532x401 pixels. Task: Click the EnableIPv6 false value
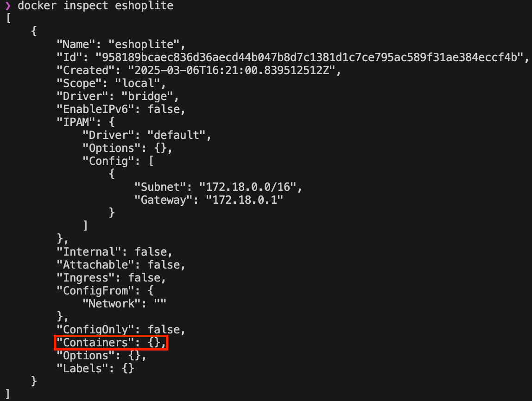164,109
